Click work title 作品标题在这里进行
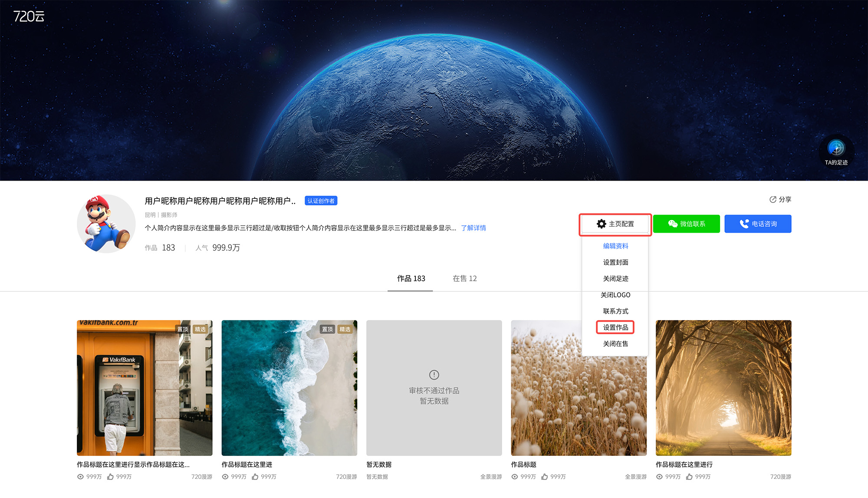This screenshot has height=498, width=868. pyautogui.click(x=684, y=465)
